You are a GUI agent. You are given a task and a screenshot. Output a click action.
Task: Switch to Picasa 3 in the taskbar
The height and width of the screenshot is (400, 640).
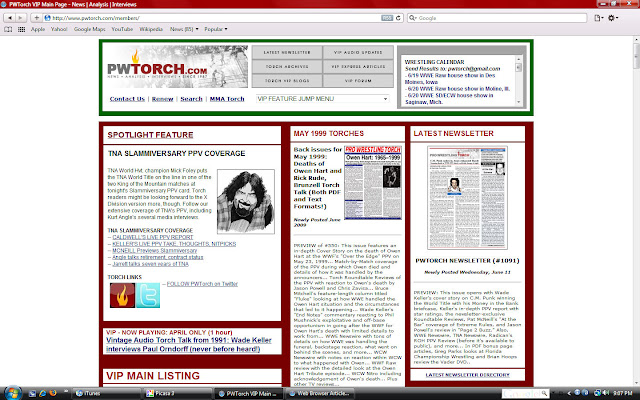coord(178,393)
